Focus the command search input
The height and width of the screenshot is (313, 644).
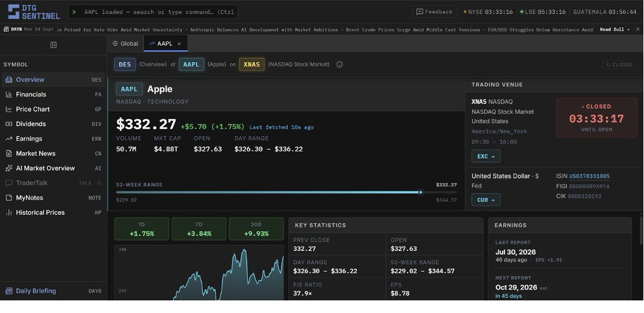(x=153, y=12)
